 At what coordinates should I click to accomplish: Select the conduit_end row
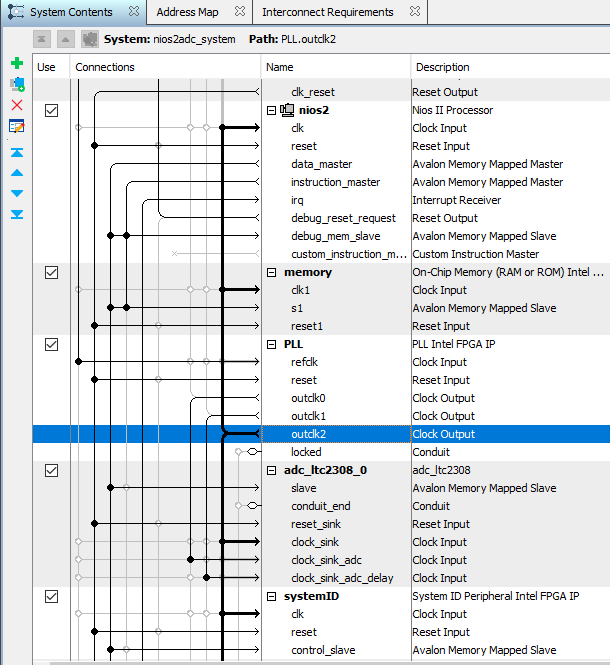coord(321,506)
